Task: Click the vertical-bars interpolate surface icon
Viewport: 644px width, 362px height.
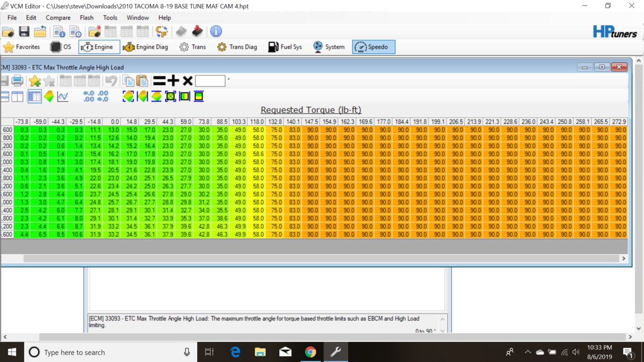Action: coord(142,96)
